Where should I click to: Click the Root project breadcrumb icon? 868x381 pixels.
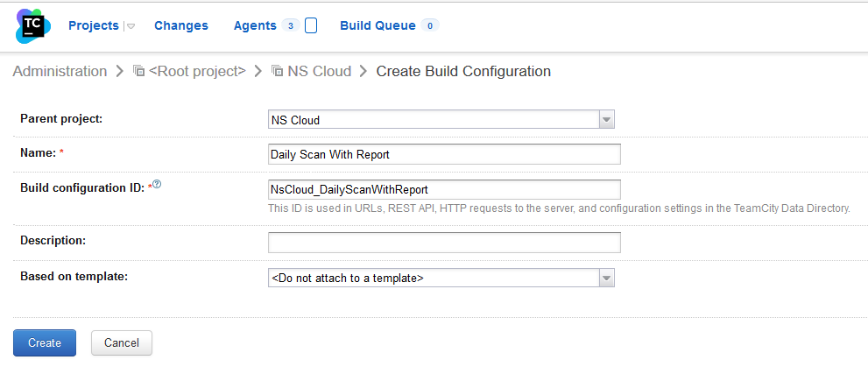pos(138,72)
